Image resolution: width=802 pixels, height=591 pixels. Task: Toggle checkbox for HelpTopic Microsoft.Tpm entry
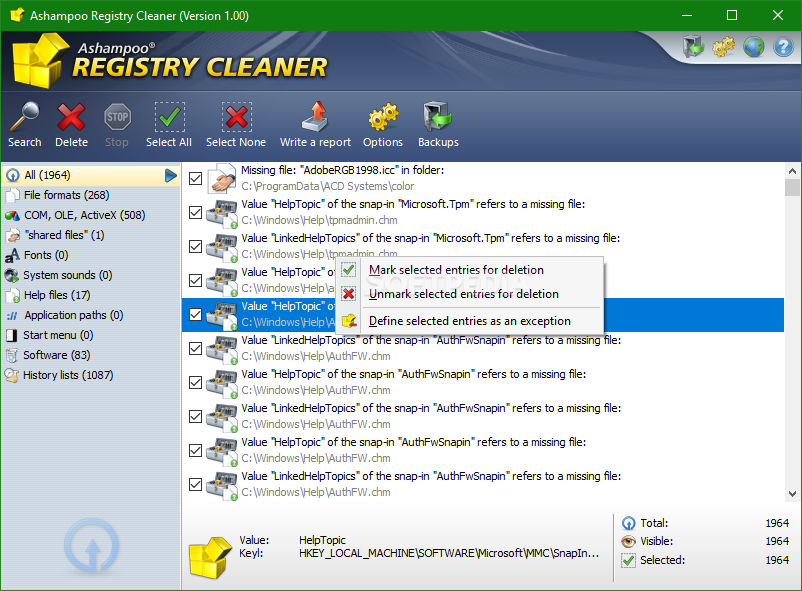195,212
